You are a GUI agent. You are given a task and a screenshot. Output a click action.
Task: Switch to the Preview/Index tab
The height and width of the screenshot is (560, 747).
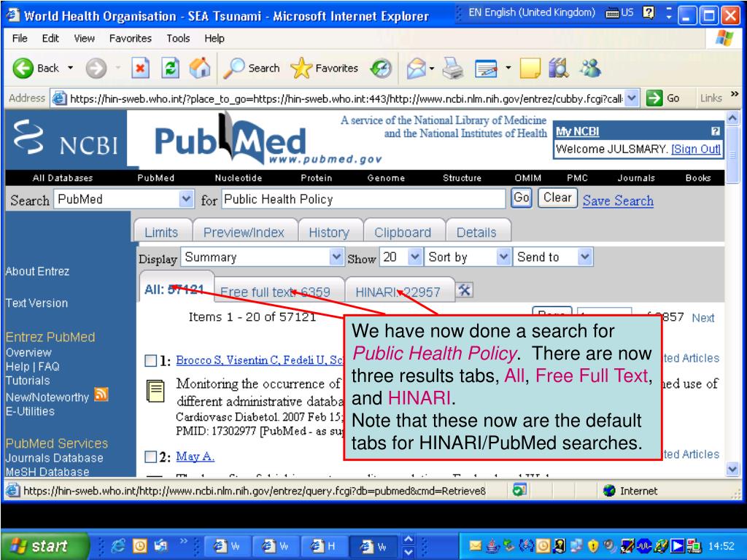click(x=244, y=232)
